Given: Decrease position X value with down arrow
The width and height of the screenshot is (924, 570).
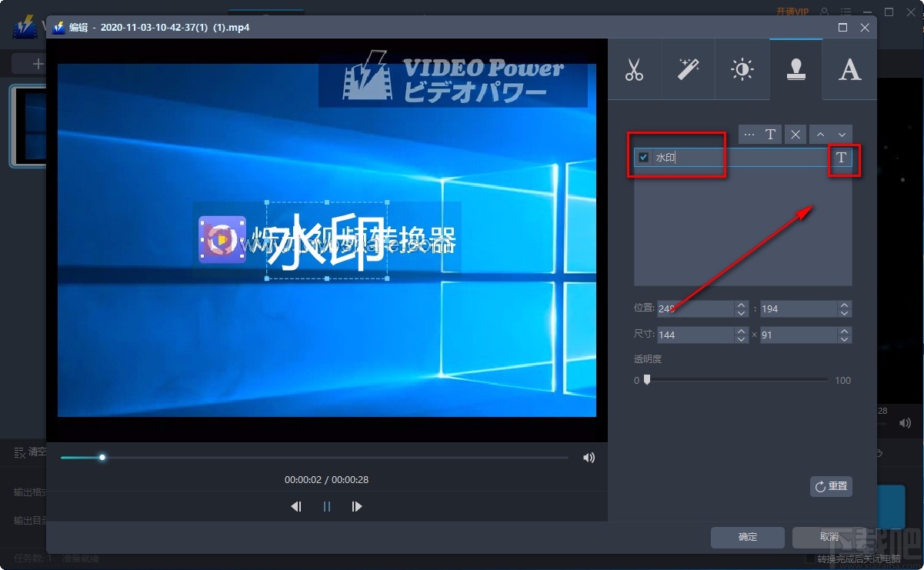Looking at the screenshot, I should pos(742,313).
